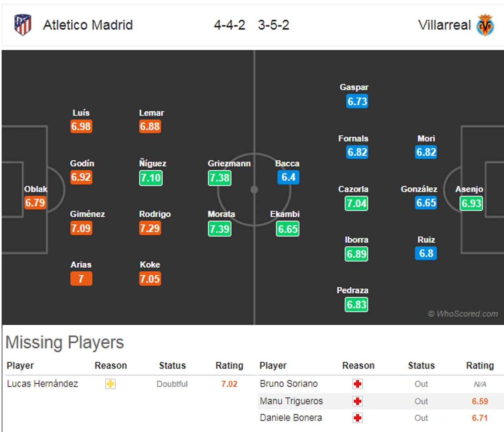Click the WhoScored.com watermark
Viewport: 504px width, 432px height.
(463, 314)
